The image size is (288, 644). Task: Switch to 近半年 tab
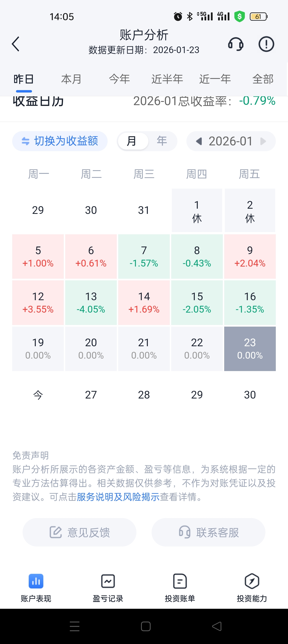[x=167, y=79]
